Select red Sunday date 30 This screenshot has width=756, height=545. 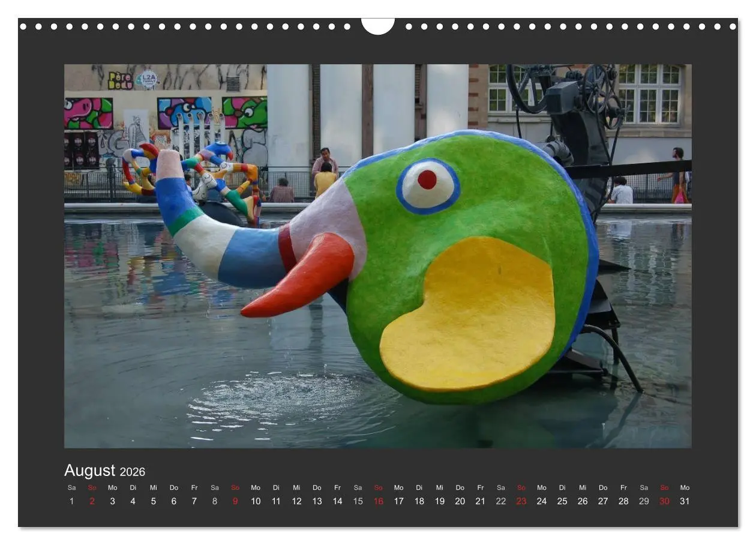coord(664,501)
